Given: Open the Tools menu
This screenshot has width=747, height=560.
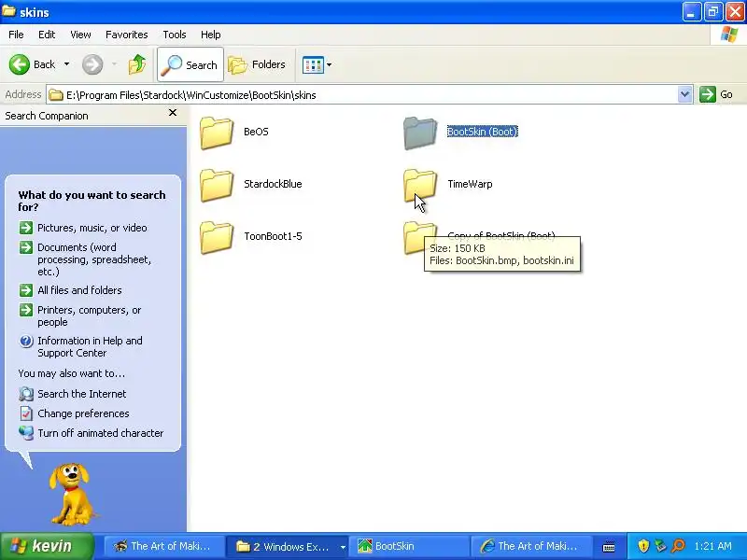Looking at the screenshot, I should (x=175, y=35).
